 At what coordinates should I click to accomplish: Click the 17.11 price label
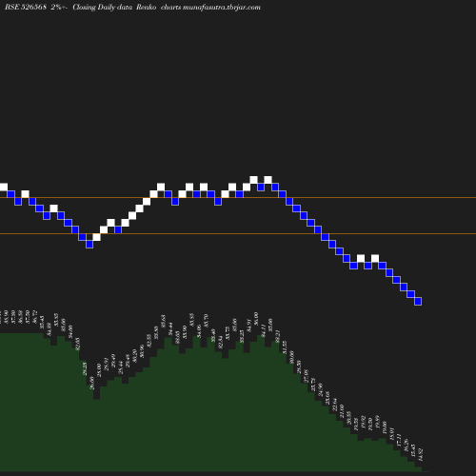[x=399, y=440]
